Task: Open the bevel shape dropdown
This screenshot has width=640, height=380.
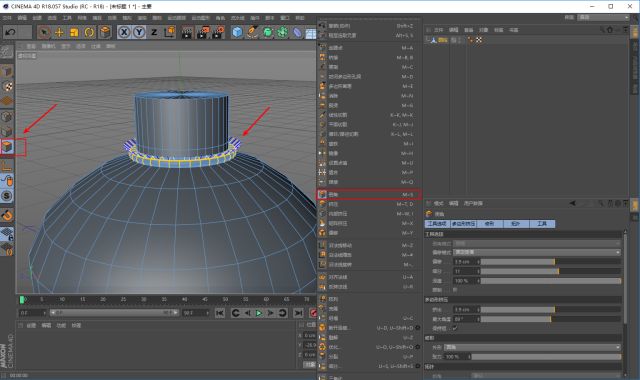Action: [x=532, y=347]
